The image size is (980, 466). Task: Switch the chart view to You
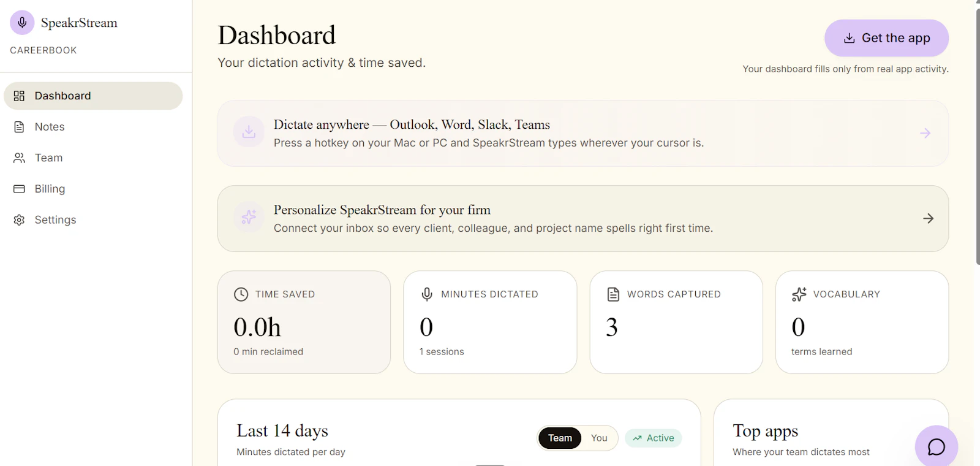(x=599, y=438)
